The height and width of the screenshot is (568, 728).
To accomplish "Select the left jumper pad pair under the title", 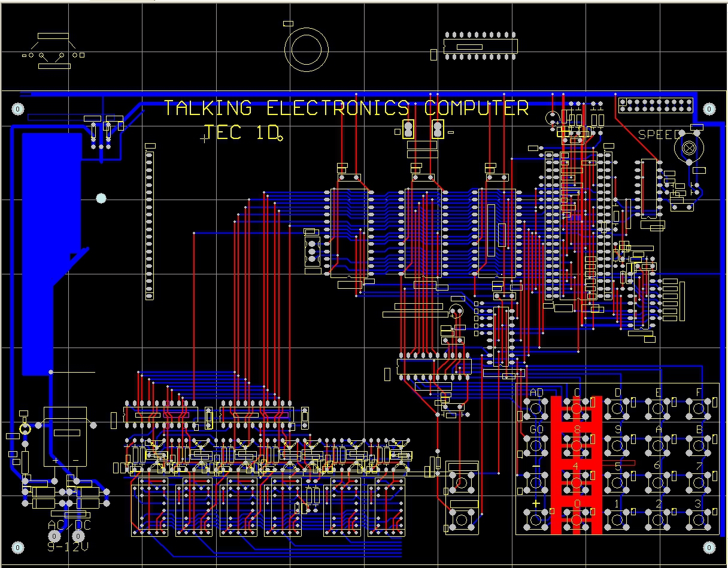I will coord(409,129).
